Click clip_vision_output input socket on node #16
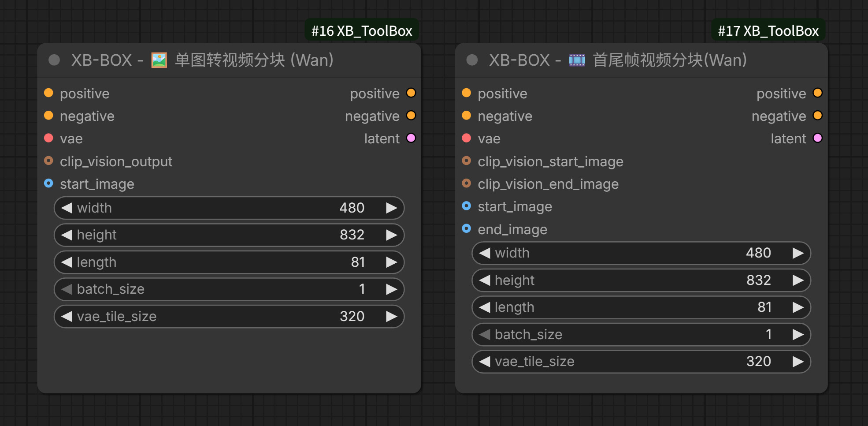Viewport: 868px width, 426px height. [x=49, y=161]
